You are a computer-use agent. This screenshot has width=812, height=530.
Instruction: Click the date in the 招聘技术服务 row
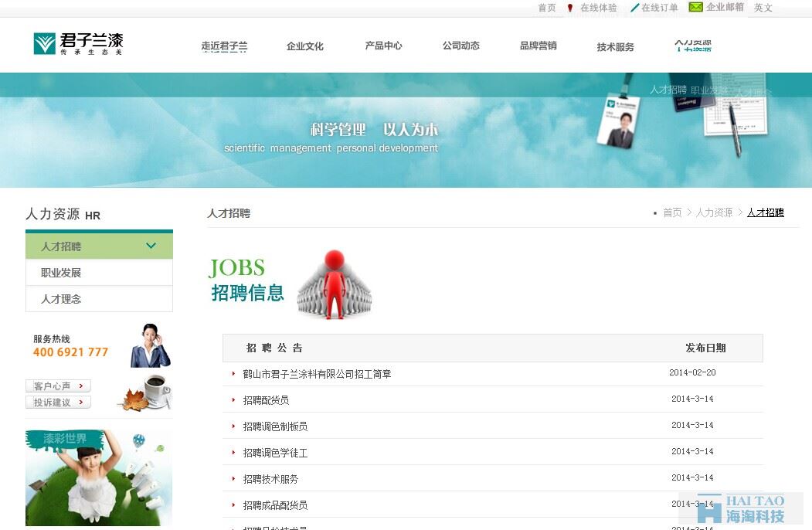coord(692,477)
